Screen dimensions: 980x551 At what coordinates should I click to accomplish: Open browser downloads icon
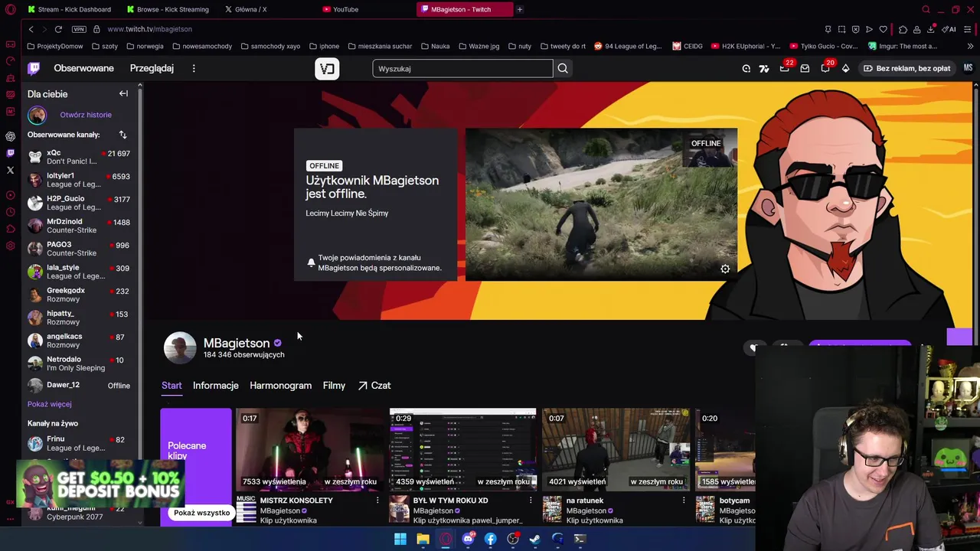tap(930, 29)
